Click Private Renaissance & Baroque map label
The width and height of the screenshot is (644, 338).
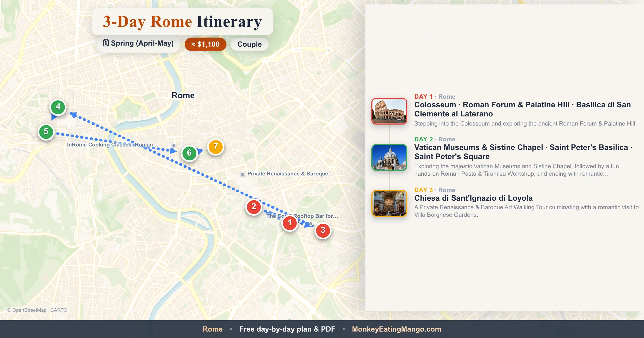[x=290, y=174]
